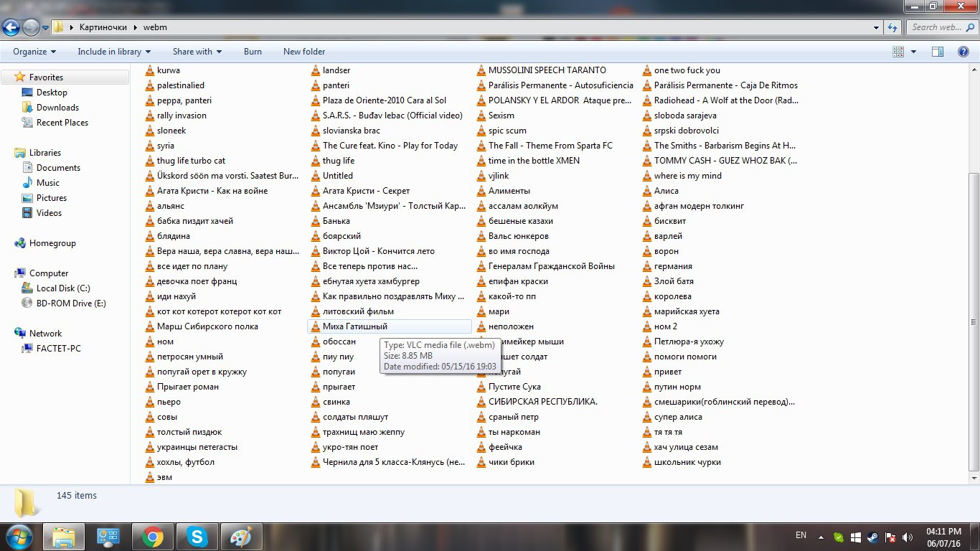Open Recent Places in Favorites
The image size is (980, 551).
(x=62, y=123)
